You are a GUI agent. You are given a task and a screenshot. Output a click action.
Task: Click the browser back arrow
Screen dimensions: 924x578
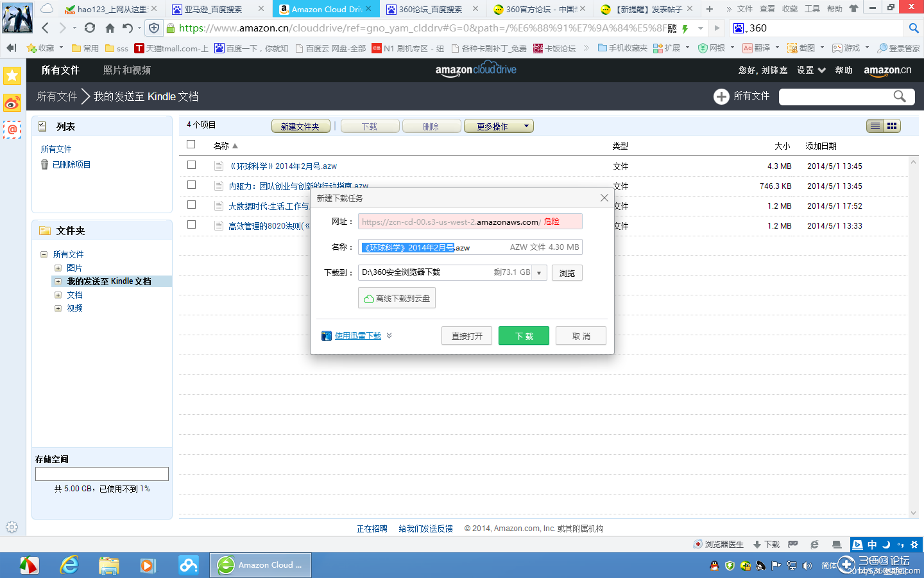click(45, 28)
